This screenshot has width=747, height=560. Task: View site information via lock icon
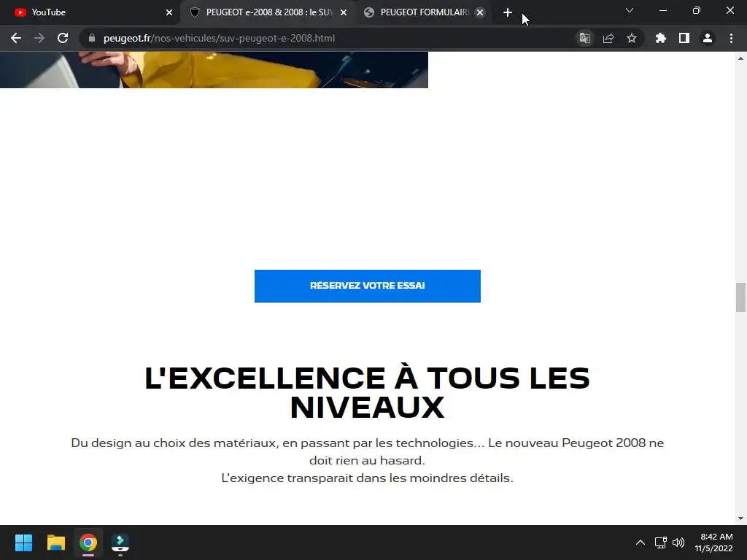click(92, 38)
